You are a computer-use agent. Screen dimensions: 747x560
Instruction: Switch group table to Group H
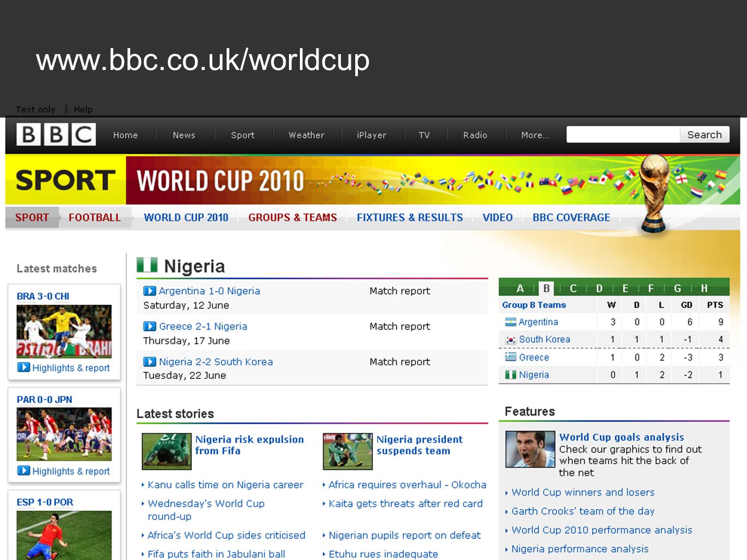tap(704, 288)
